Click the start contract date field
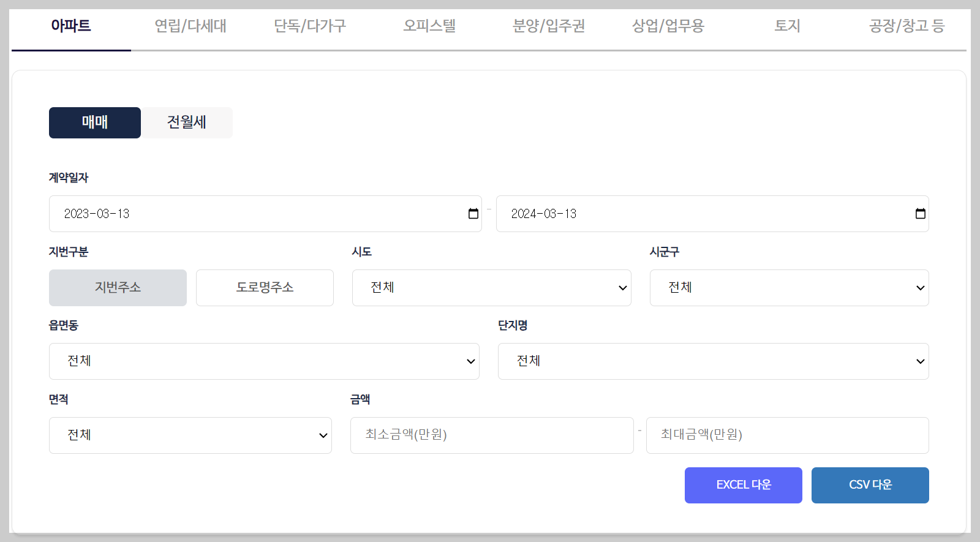Screen dimensions: 980x542 click(x=265, y=214)
